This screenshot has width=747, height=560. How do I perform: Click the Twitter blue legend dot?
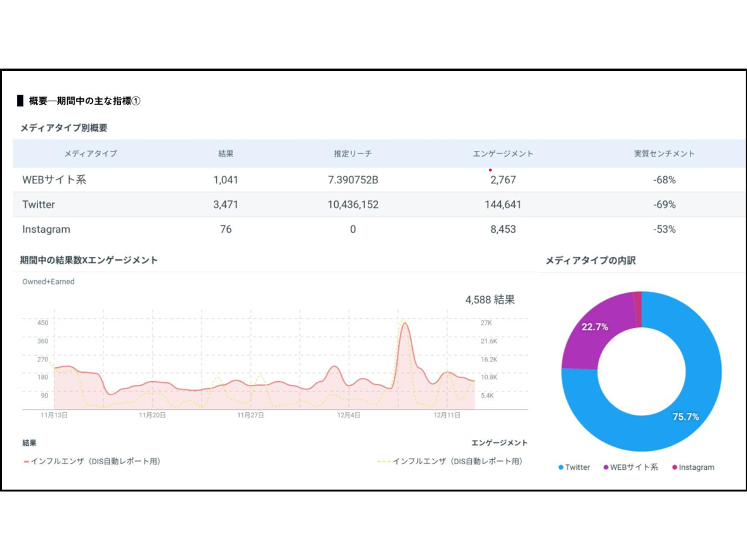point(561,468)
